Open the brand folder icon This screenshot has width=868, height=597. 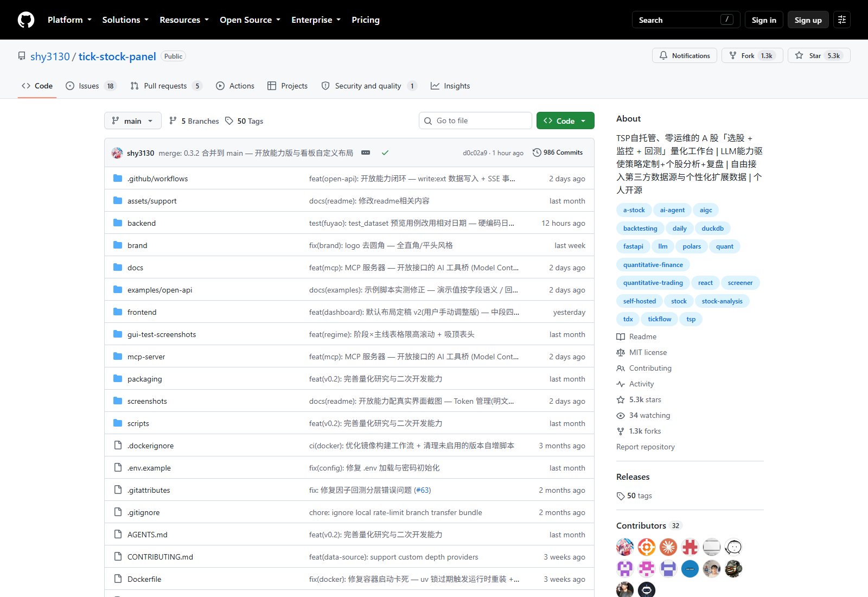(118, 245)
